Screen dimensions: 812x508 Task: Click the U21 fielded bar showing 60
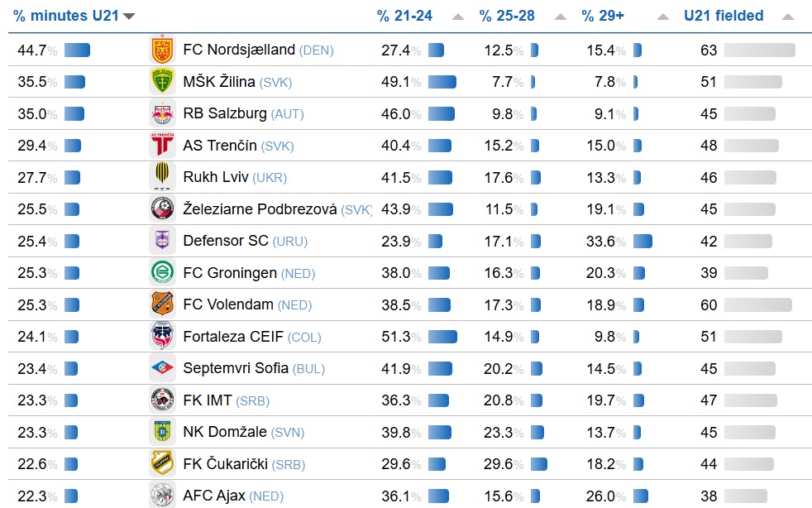click(757, 304)
